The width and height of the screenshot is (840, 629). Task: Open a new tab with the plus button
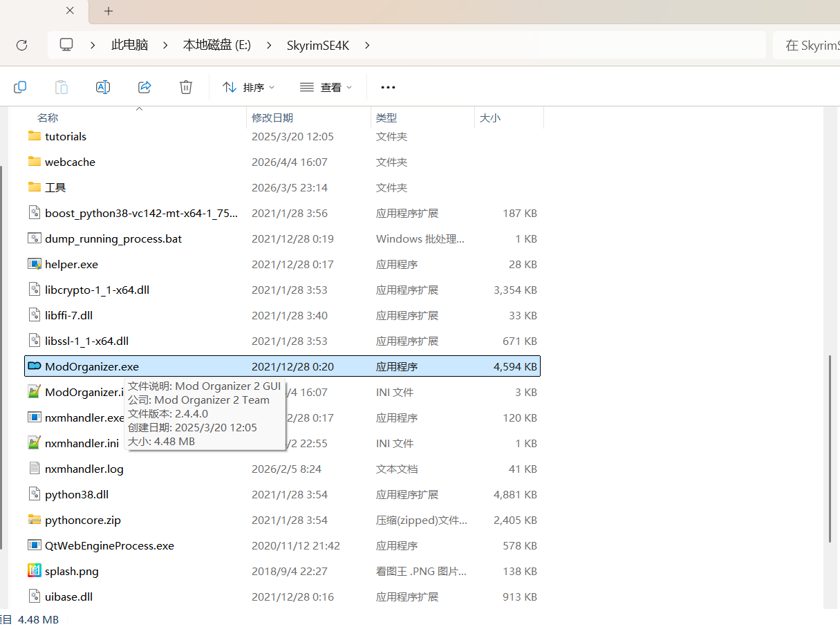[107, 11]
